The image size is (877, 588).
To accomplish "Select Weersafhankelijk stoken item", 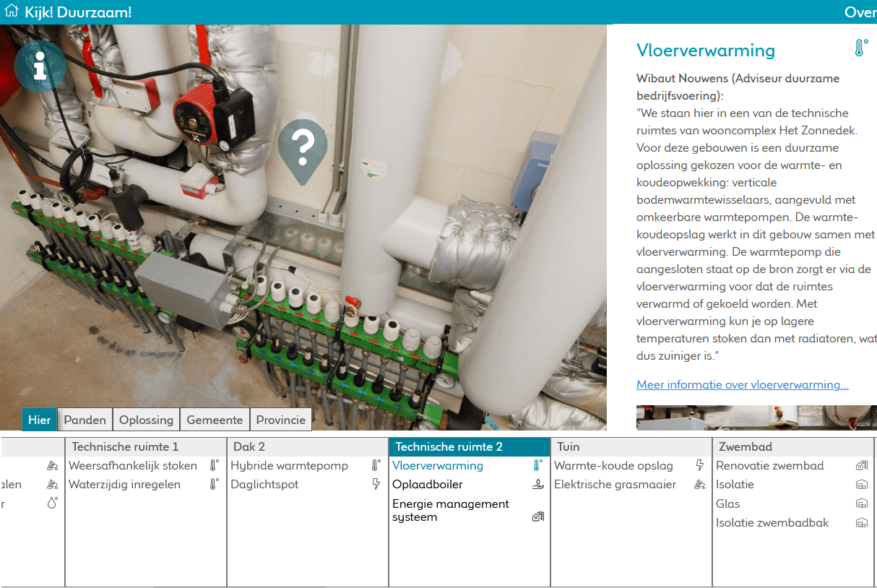I will 133,466.
